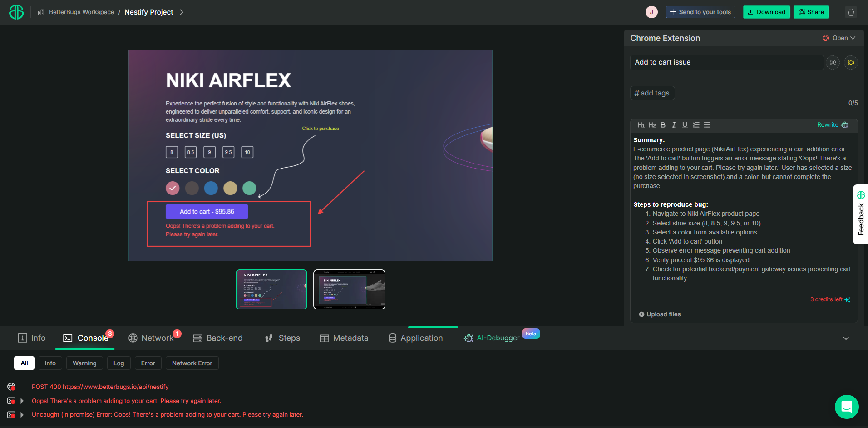Viewport: 868px width, 428px height.
Task: Filter console by Info chip
Action: pos(50,363)
